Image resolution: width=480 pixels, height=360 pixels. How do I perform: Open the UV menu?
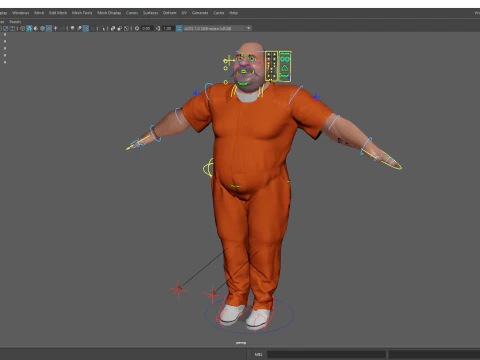[184, 13]
